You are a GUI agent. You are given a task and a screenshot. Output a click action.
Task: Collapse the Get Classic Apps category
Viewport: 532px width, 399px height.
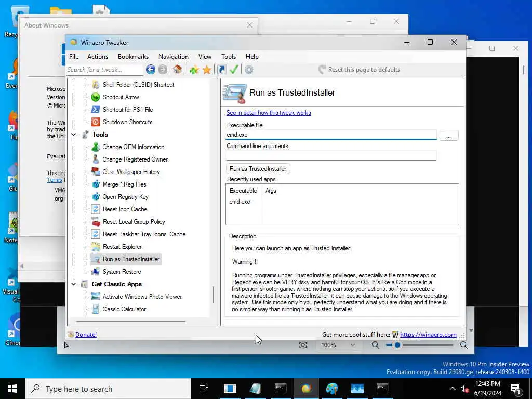click(x=74, y=284)
